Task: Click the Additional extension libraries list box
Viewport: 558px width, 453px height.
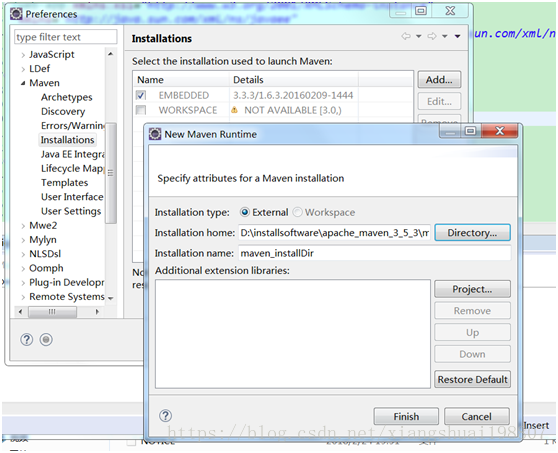Action: [x=293, y=334]
